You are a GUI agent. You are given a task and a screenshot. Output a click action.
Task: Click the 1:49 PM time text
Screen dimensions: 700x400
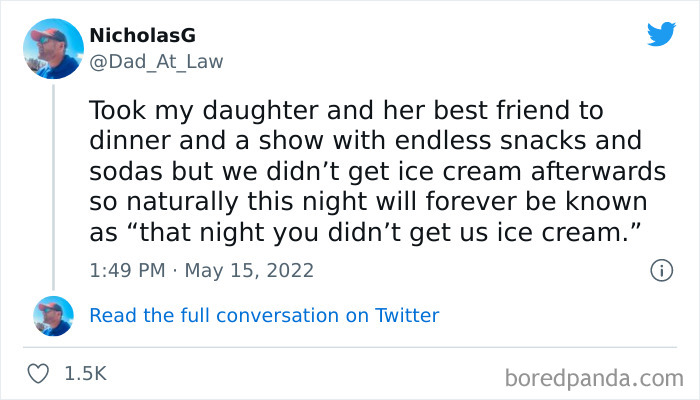pyautogui.click(x=124, y=270)
